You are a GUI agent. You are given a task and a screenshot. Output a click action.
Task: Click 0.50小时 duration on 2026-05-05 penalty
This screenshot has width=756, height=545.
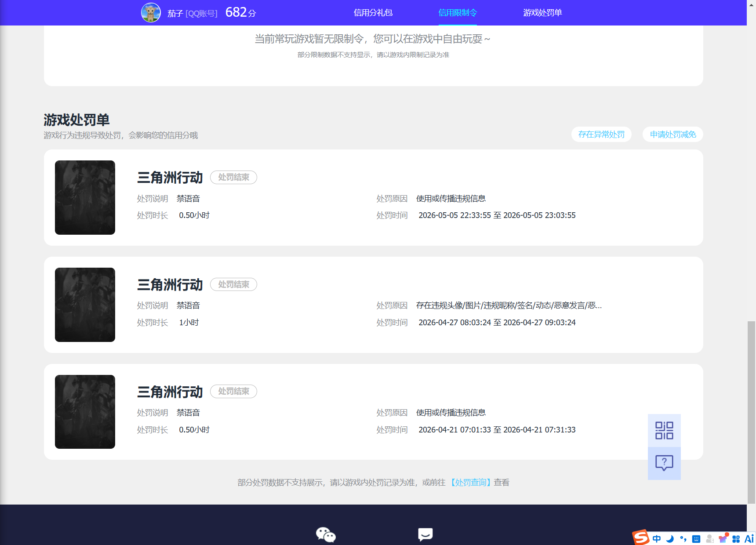coord(194,215)
